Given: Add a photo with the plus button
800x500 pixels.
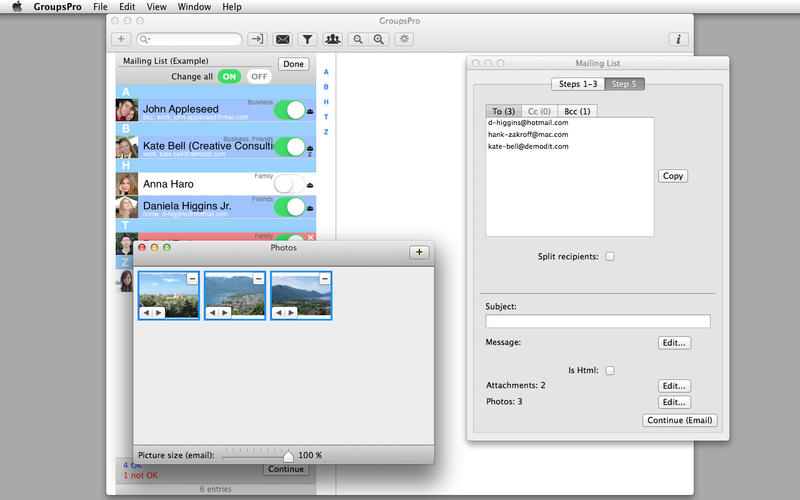Looking at the screenshot, I should tap(419, 252).
